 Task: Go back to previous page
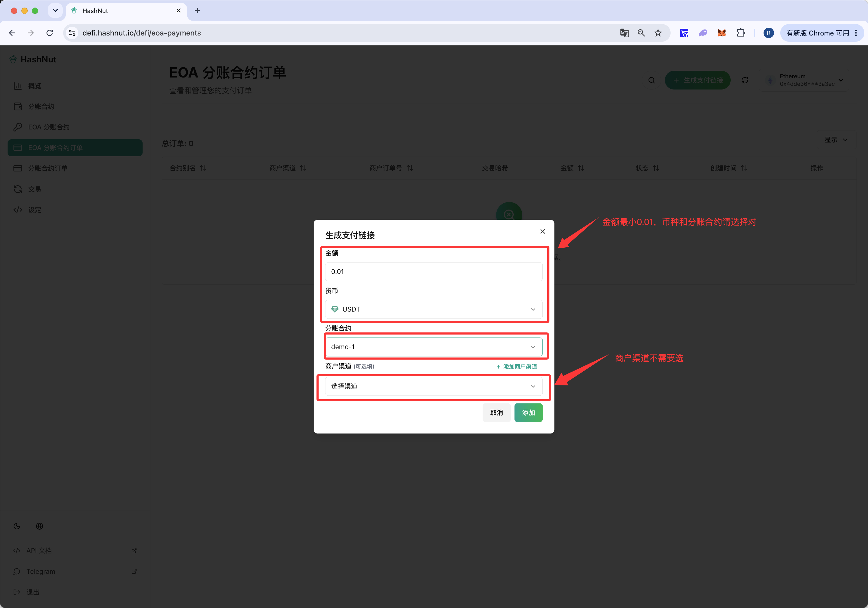[x=12, y=33]
